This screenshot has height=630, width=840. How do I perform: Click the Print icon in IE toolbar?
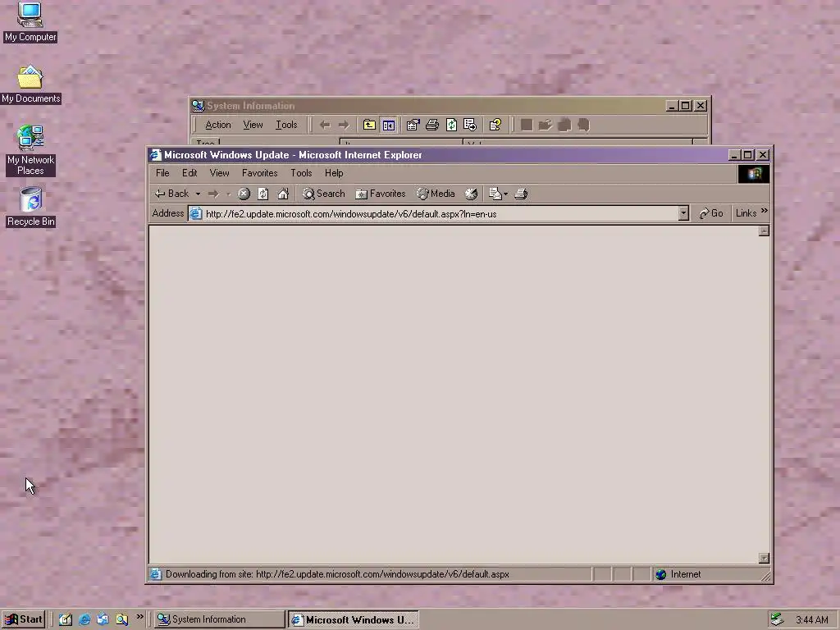pos(521,194)
